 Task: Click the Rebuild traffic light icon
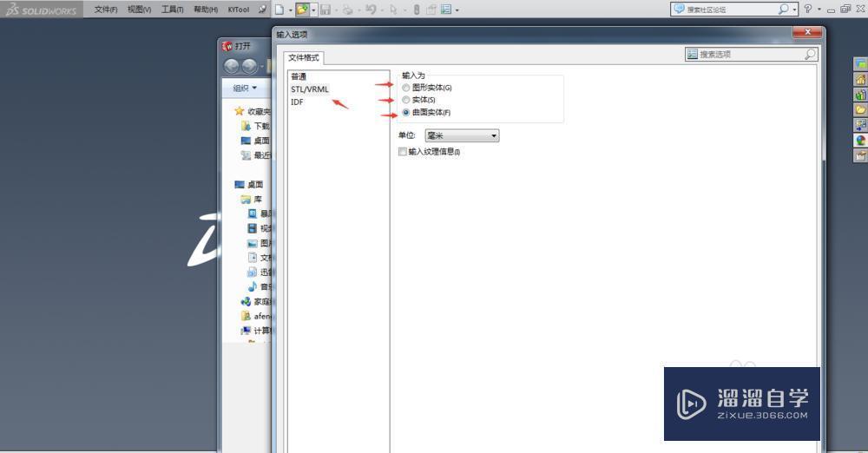417,10
